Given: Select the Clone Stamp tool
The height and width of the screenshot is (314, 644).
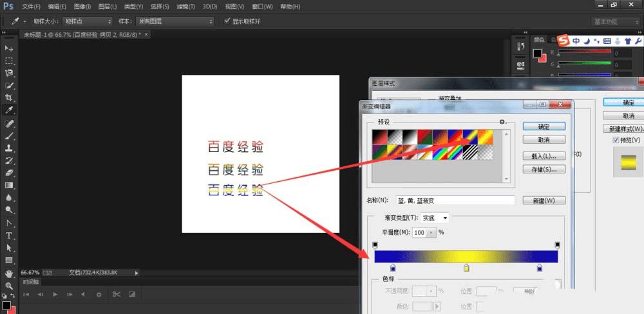Looking at the screenshot, I should 8,148.
